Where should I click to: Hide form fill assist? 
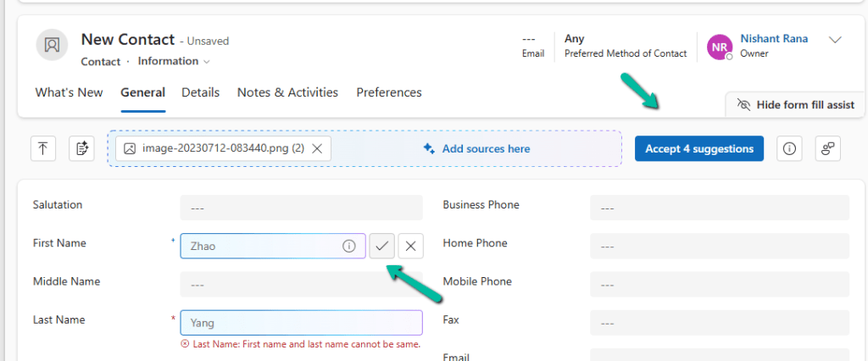(796, 104)
